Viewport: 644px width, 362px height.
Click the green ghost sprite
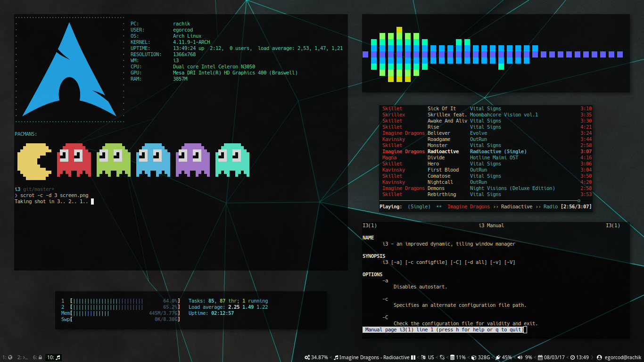point(114,160)
